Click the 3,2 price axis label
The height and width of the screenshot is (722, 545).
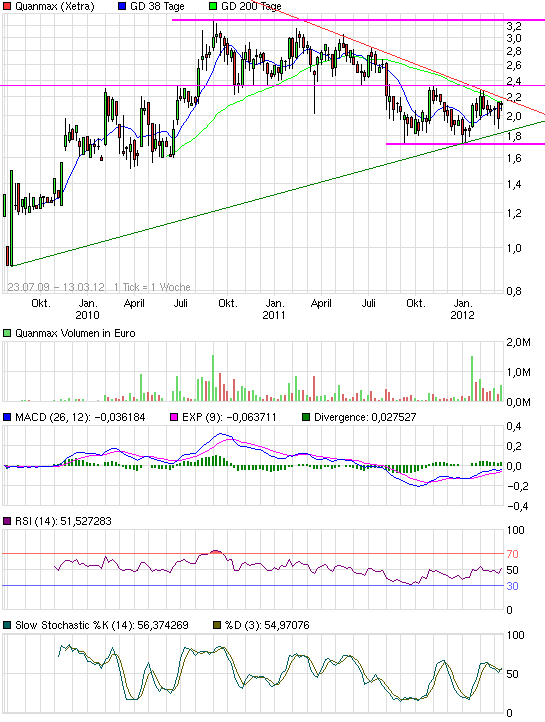pyautogui.click(x=514, y=26)
